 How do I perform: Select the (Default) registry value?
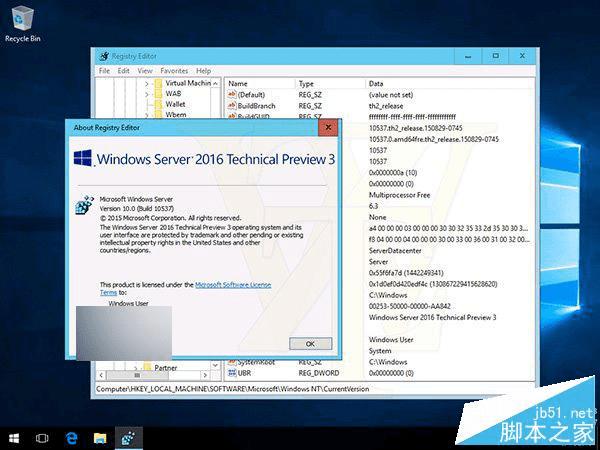click(x=251, y=95)
